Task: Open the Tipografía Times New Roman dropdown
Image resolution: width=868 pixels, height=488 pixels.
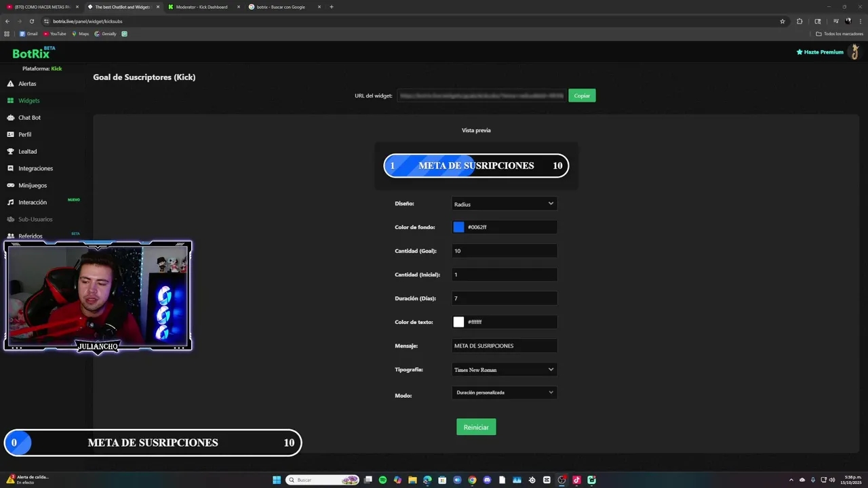Action: coord(505,369)
